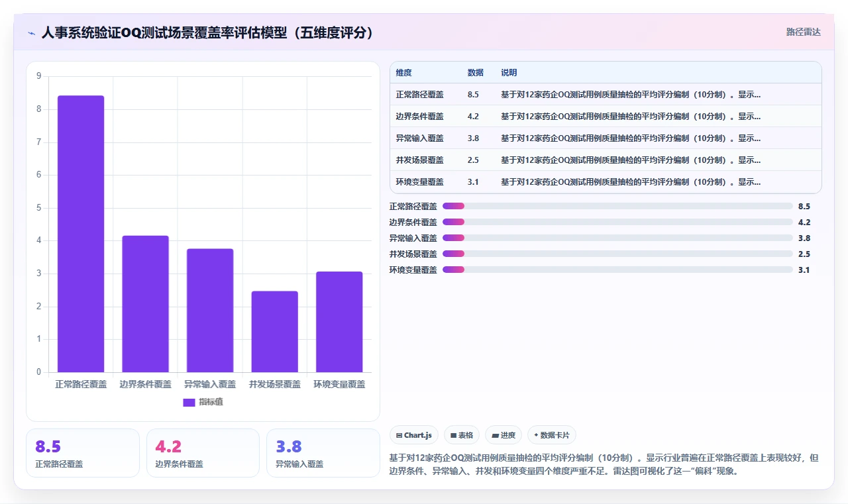Click the 环境变量覆盖 progress bar
848x504 pixels.
click(x=617, y=270)
